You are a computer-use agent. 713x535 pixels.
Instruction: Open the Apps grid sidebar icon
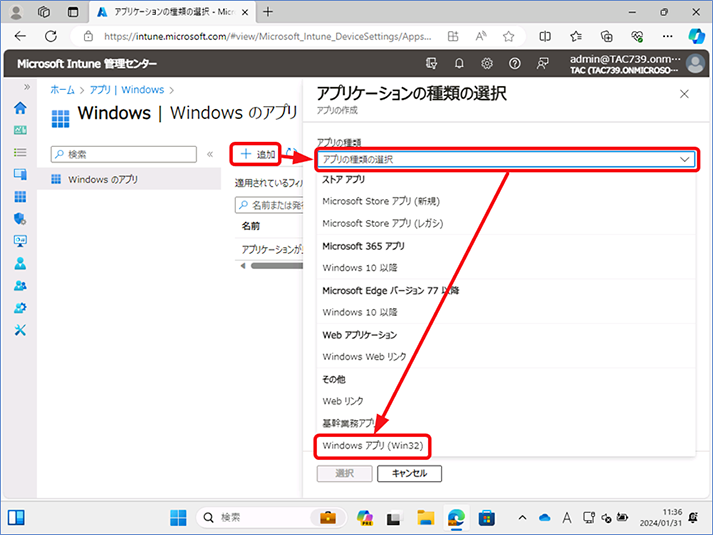(20, 197)
